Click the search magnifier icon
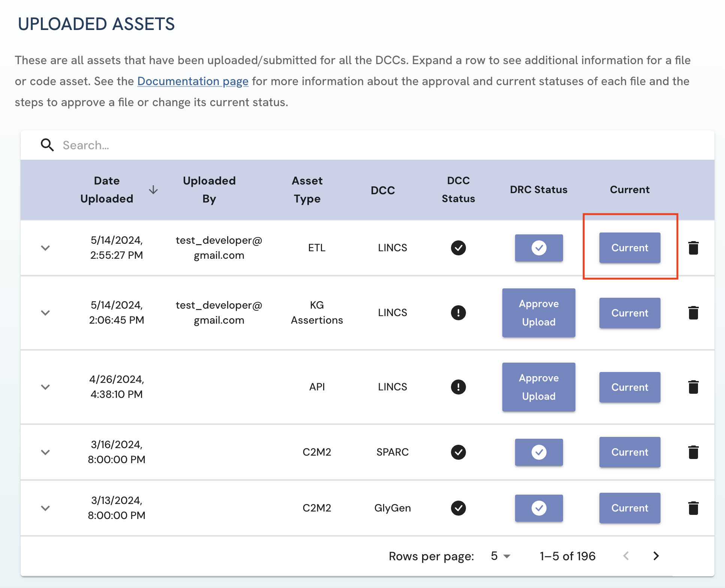 [x=47, y=145]
